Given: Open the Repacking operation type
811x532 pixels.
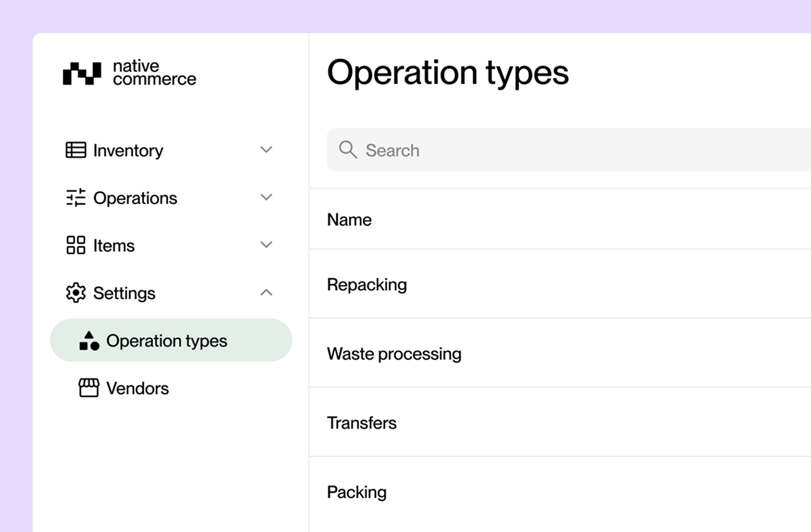Looking at the screenshot, I should [x=367, y=284].
